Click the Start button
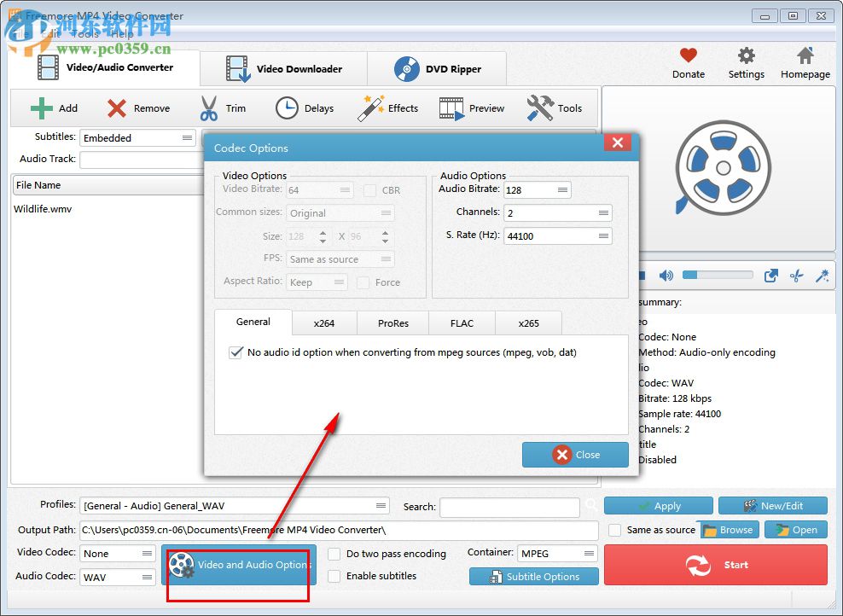 point(715,564)
